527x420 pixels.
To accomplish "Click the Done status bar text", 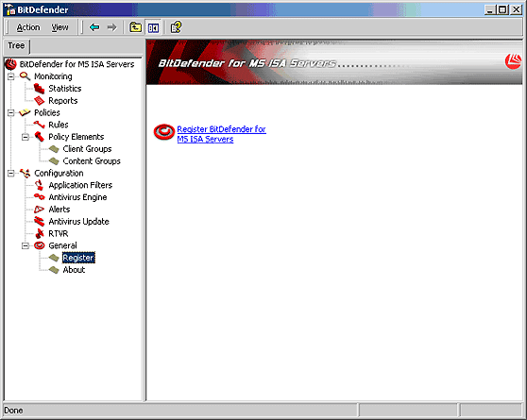I will [x=13, y=411].
